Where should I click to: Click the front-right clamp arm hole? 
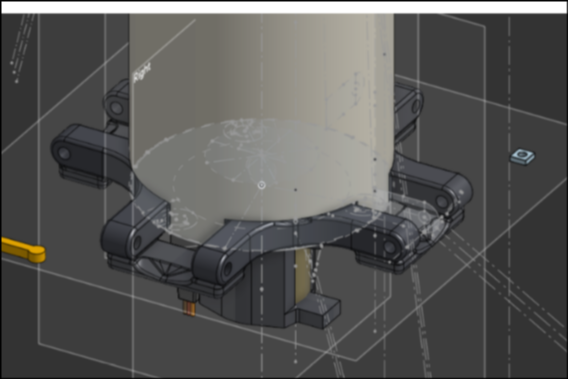pos(389,247)
